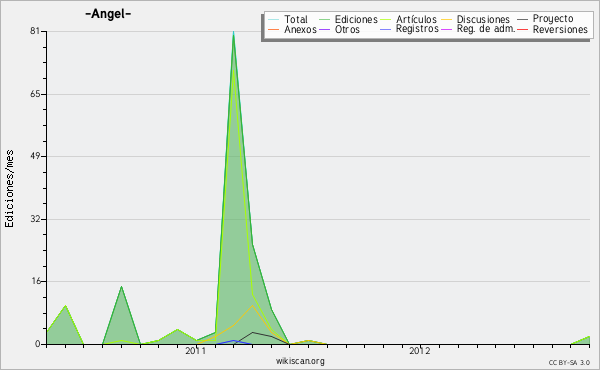Click the Reversiones legend entry

click(560, 29)
